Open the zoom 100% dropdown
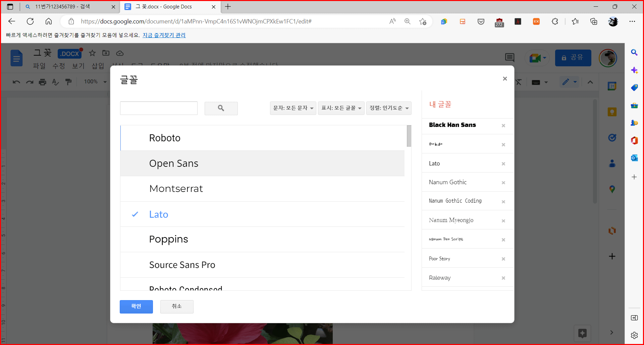Screen dimensions: 644x345 95,82
